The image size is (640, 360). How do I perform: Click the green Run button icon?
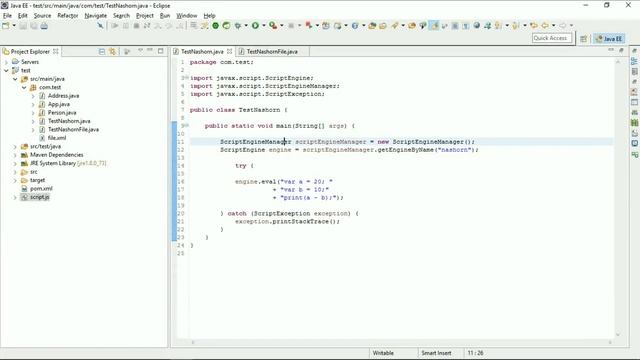255,26
